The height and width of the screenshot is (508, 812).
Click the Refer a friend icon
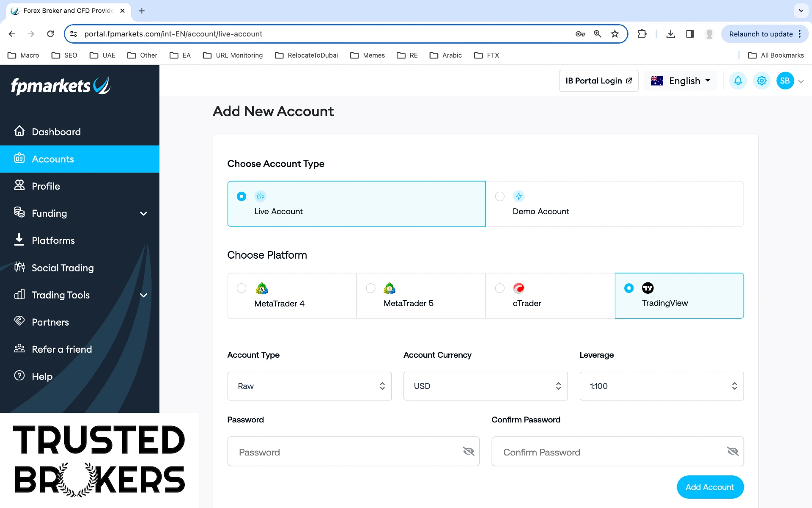(19, 348)
